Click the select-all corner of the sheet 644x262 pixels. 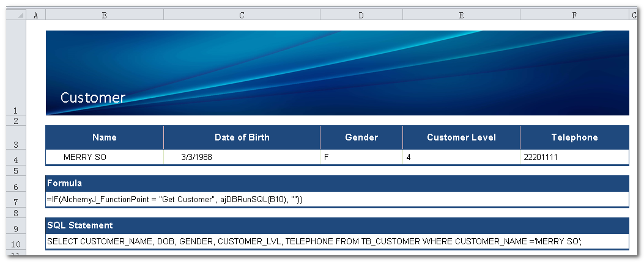pyautogui.click(x=15, y=15)
